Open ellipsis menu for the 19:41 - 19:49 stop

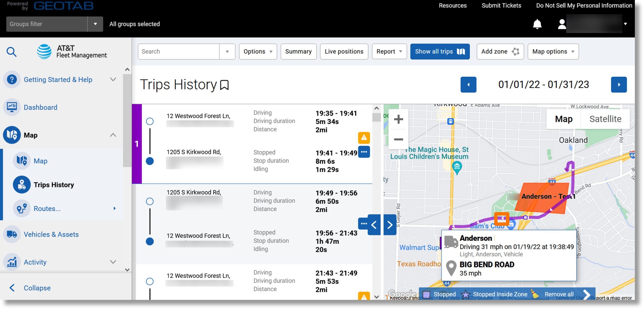364,152
